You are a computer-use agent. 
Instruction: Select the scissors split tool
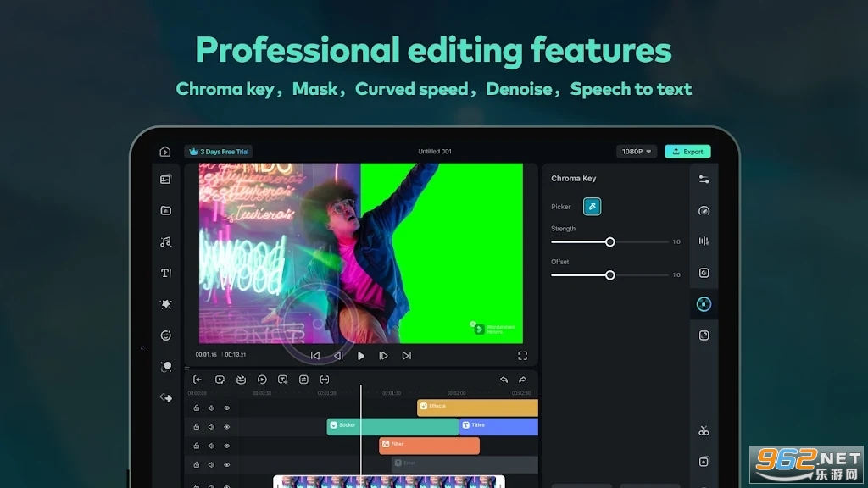[704, 430]
